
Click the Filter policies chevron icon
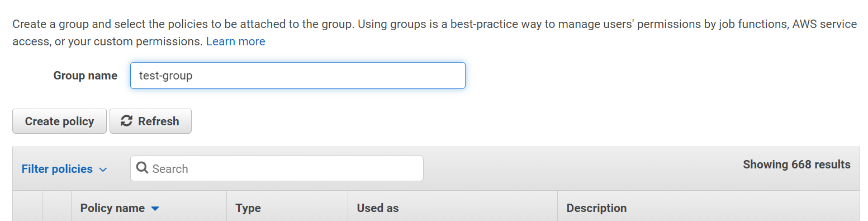(103, 170)
